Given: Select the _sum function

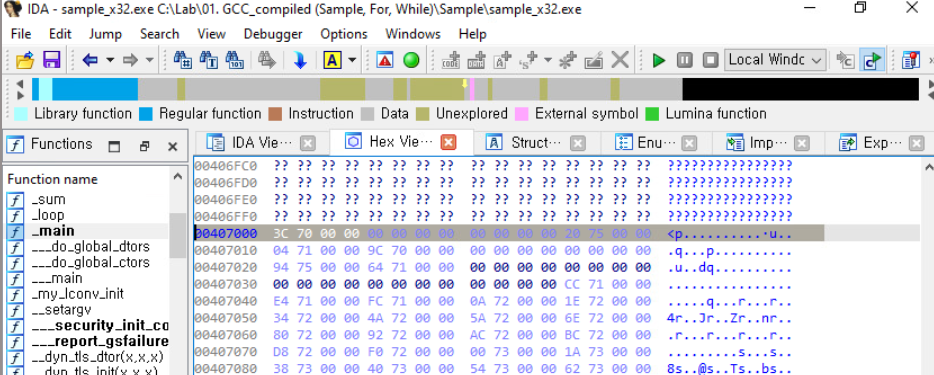Looking at the screenshot, I should 49,200.
